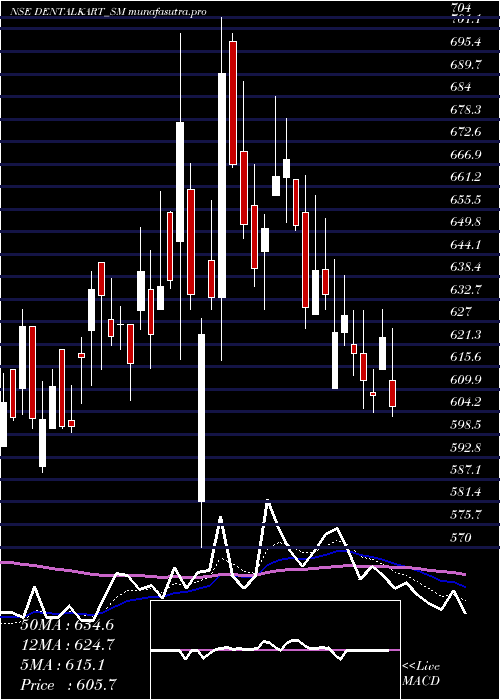The image size is (500, 700).
Task: Click the 684 price axis label
Action: (461, 87)
